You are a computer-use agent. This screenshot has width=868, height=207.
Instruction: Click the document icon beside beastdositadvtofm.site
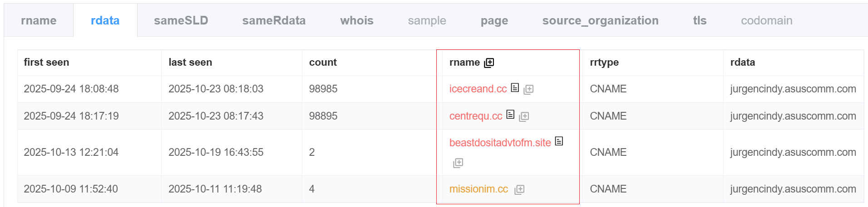tap(559, 141)
